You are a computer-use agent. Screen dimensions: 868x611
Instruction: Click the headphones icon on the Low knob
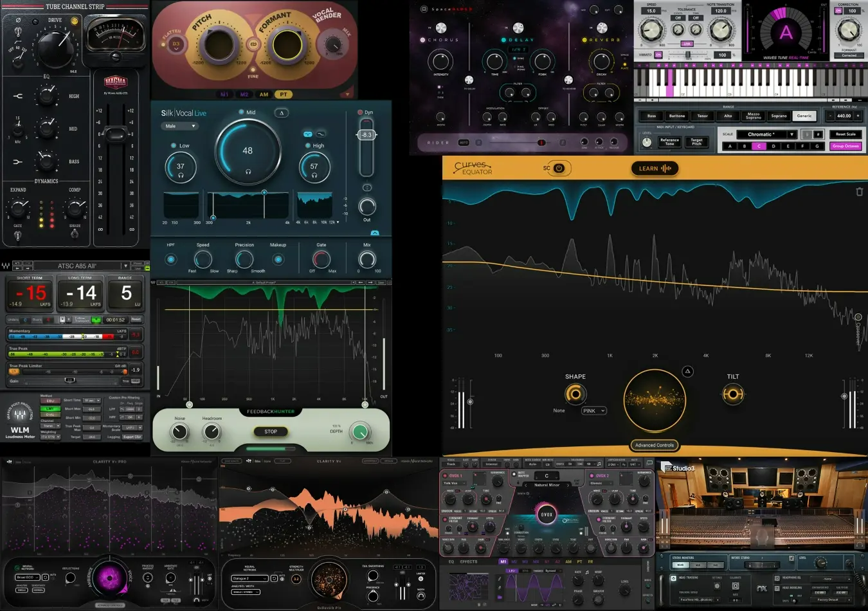pyautogui.click(x=181, y=176)
